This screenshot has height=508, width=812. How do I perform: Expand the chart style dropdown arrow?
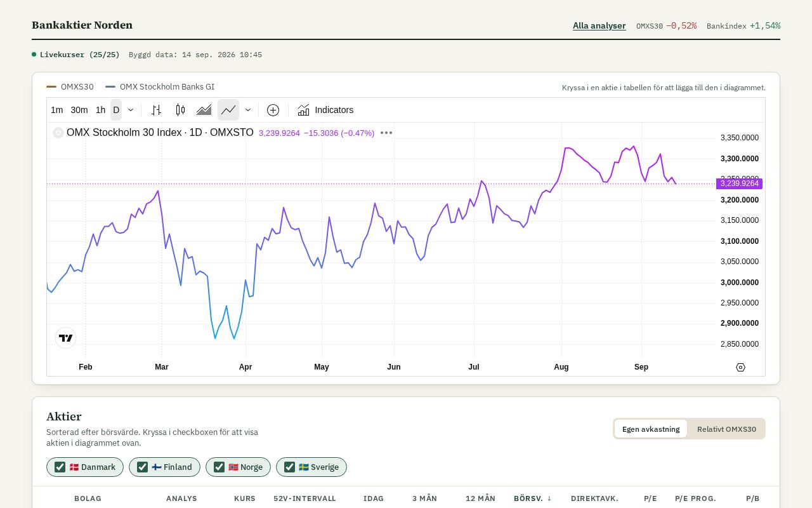coord(248,110)
